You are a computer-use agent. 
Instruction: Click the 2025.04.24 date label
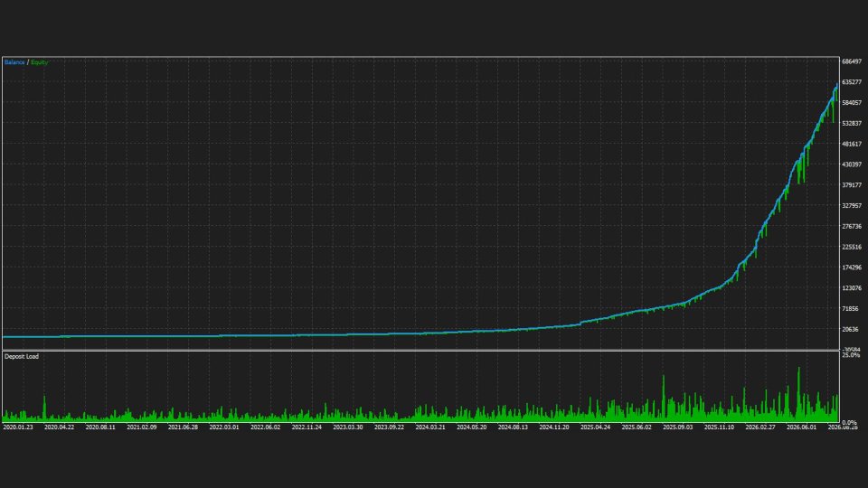(595, 427)
